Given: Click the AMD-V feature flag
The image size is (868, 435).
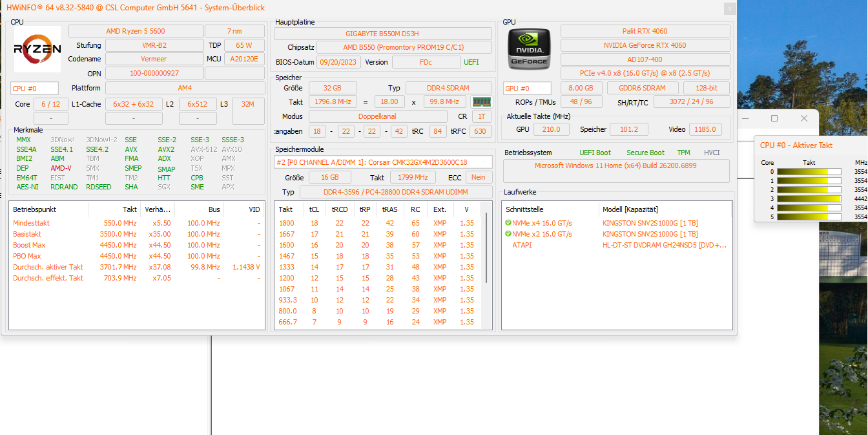Looking at the screenshot, I should 61,168.
